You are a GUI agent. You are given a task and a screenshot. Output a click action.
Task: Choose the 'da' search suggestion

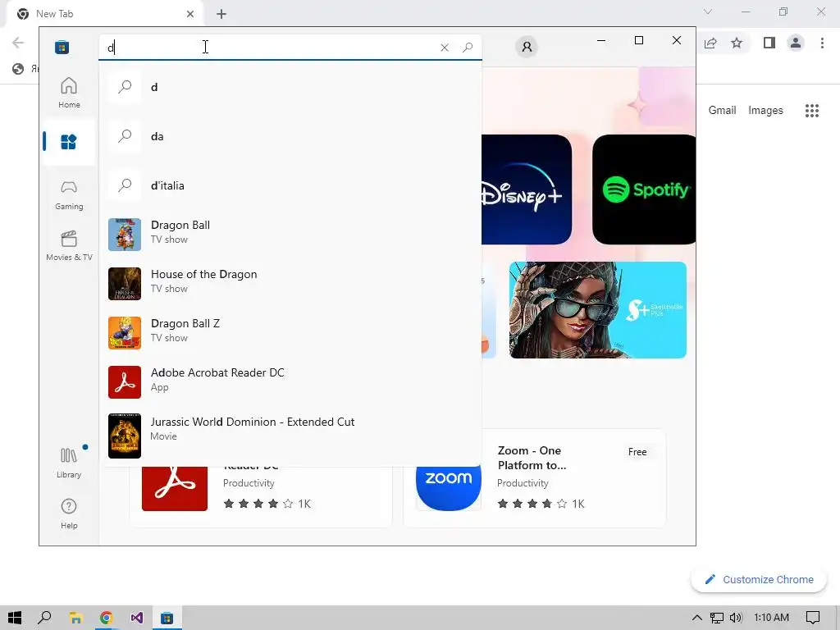[x=290, y=136]
